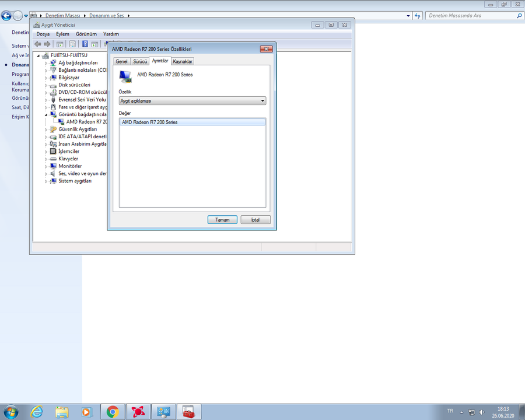This screenshot has height=420, width=525.
Task: Click the Disk sürücüleri drive icon
Action: pos(53,85)
